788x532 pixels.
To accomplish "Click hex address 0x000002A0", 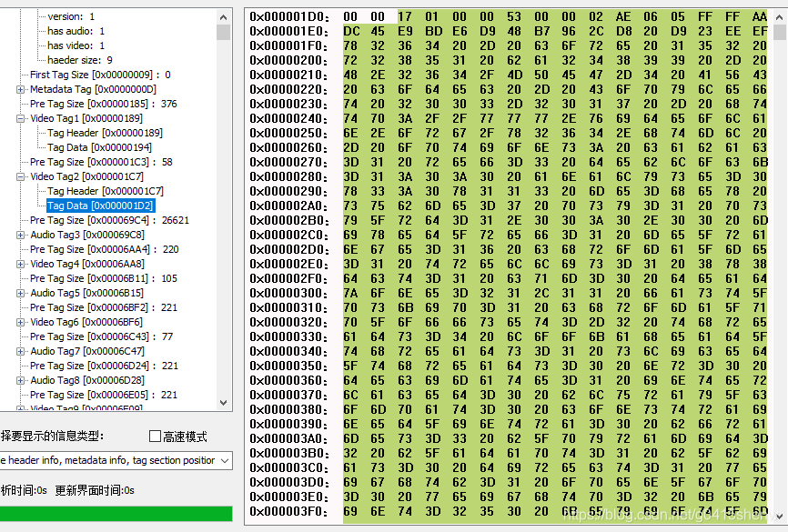I will point(289,206).
